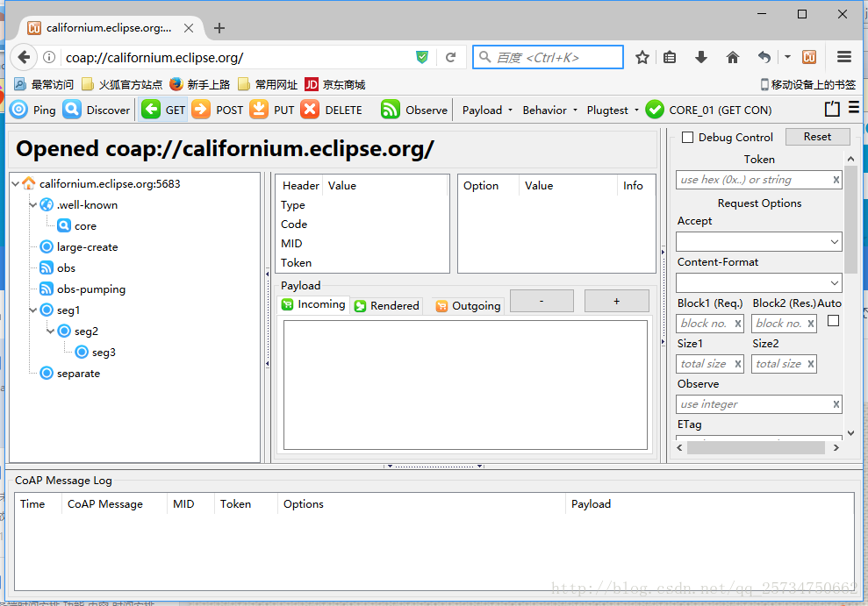Click the address bar URL field
868x606 pixels.
tap(238, 58)
